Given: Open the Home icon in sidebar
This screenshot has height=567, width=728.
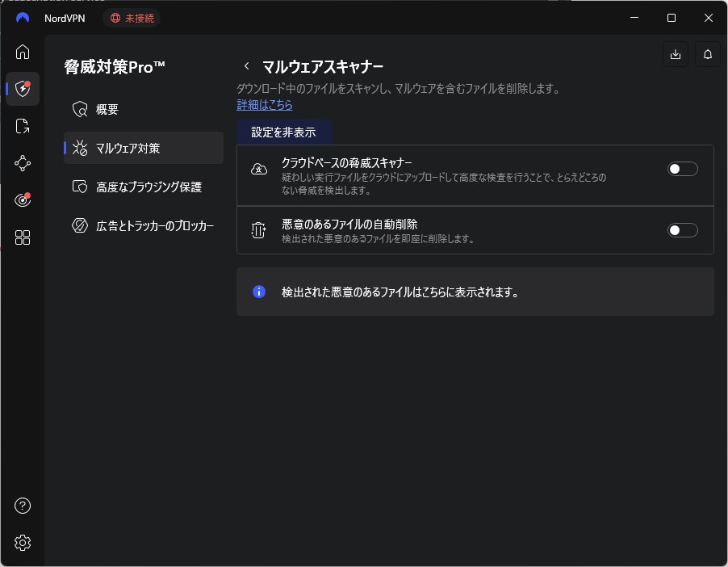Looking at the screenshot, I should coord(23,52).
